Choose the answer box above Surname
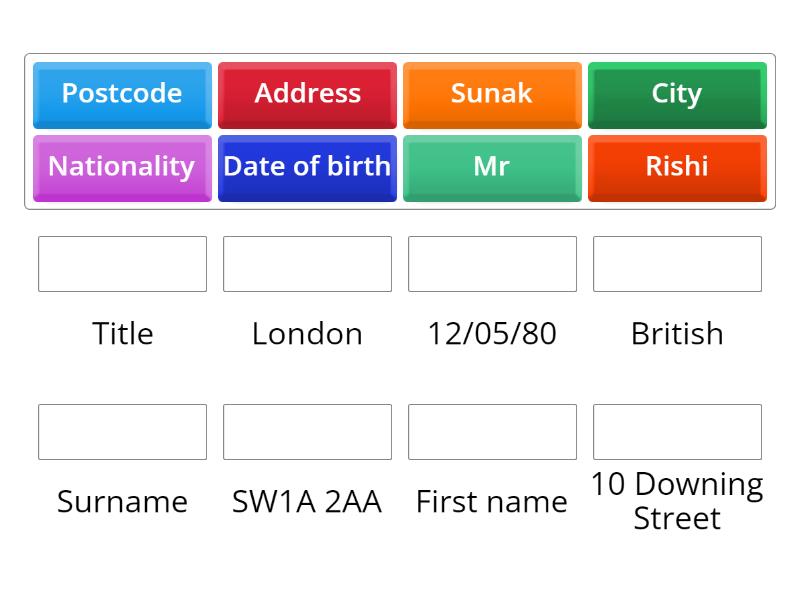This screenshot has width=800, height=600. 122,432
